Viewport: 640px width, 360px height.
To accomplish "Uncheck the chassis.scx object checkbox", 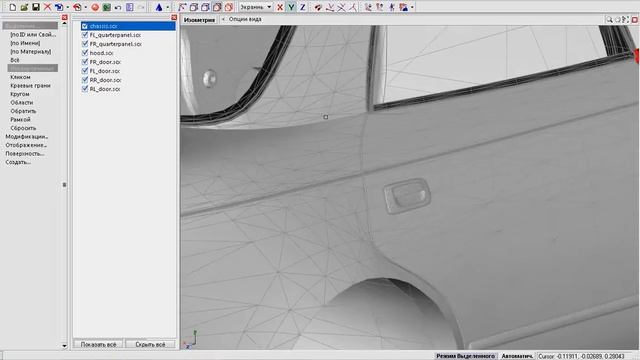I will (x=85, y=26).
